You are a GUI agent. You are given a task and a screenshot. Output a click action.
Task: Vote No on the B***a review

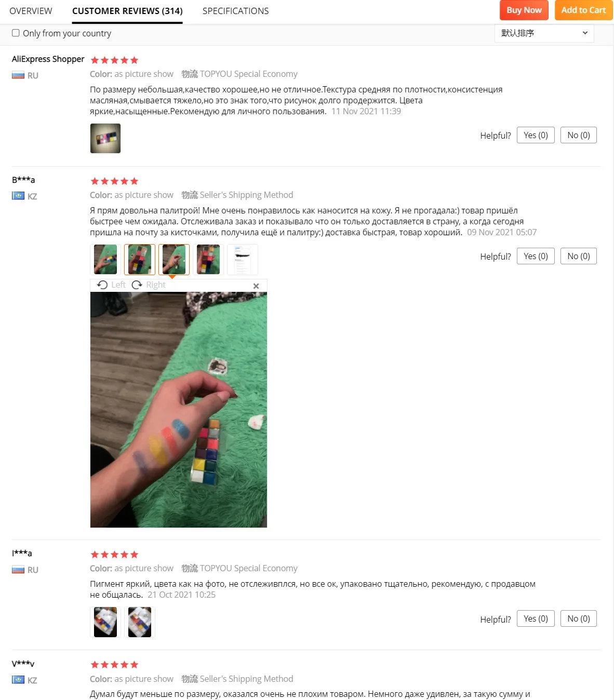pos(579,256)
